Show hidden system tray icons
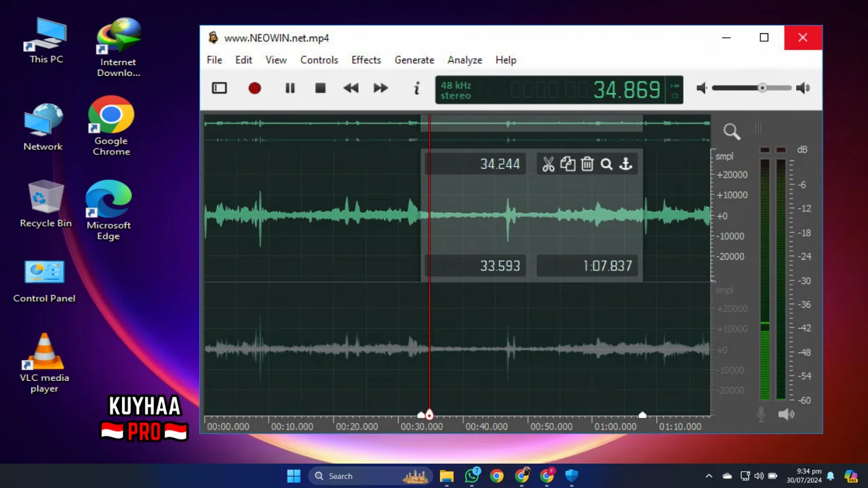Screen dimensions: 868x488 point(709,476)
